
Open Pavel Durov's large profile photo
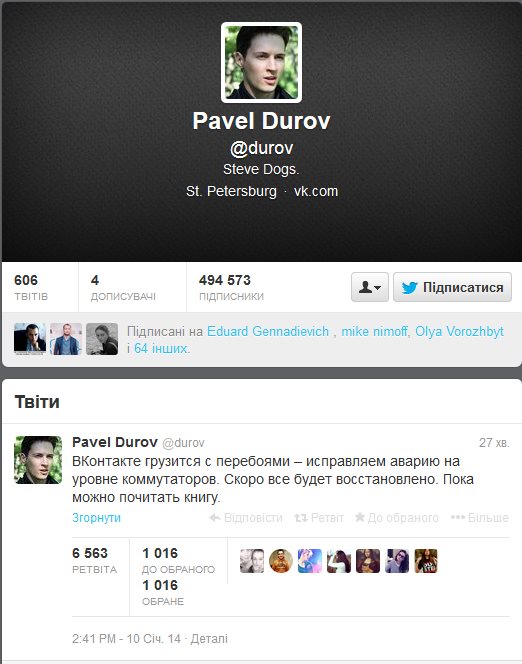click(x=261, y=62)
